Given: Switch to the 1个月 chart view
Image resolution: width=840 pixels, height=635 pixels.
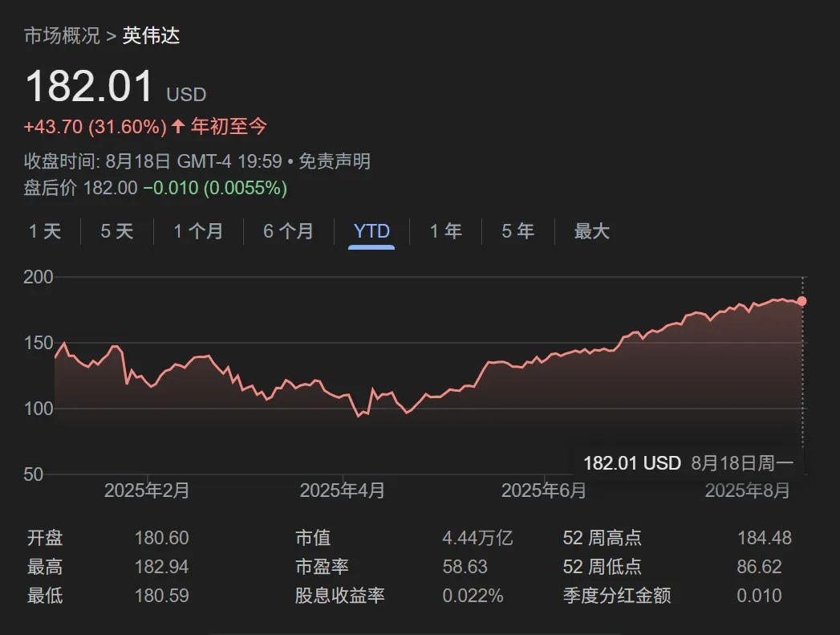Looking at the screenshot, I should point(197,232).
